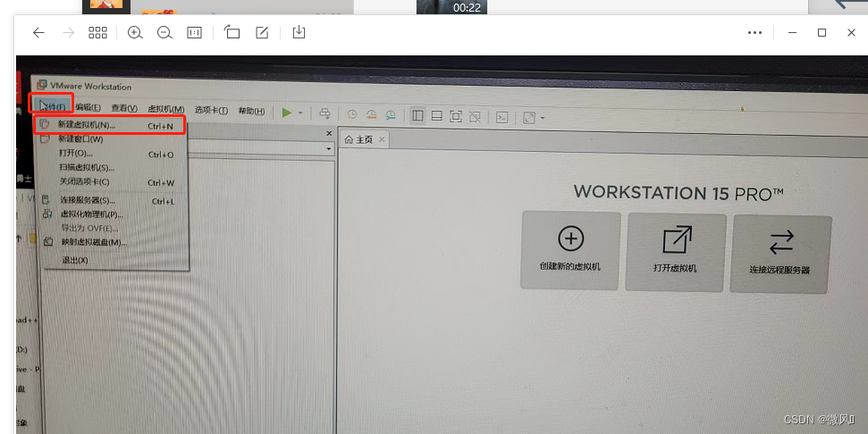Take a snapshot of the virtual machine

click(x=352, y=114)
